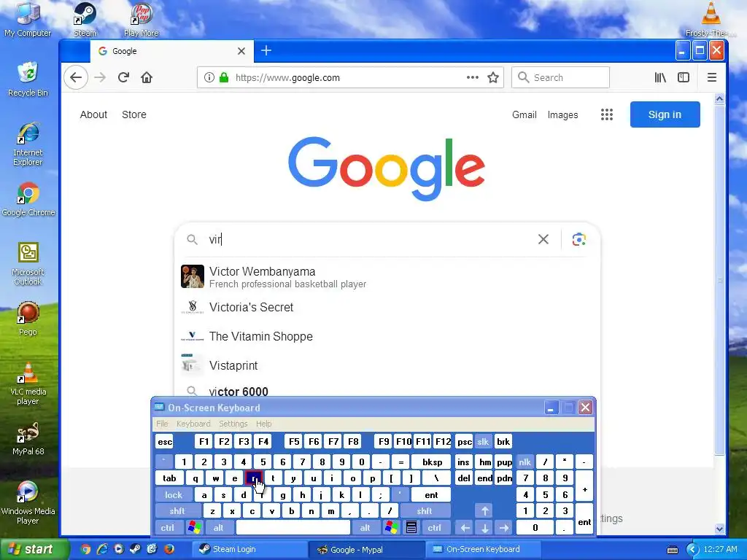
Task: Switch to Google - Mypal taskbar item
Action: pos(366,549)
